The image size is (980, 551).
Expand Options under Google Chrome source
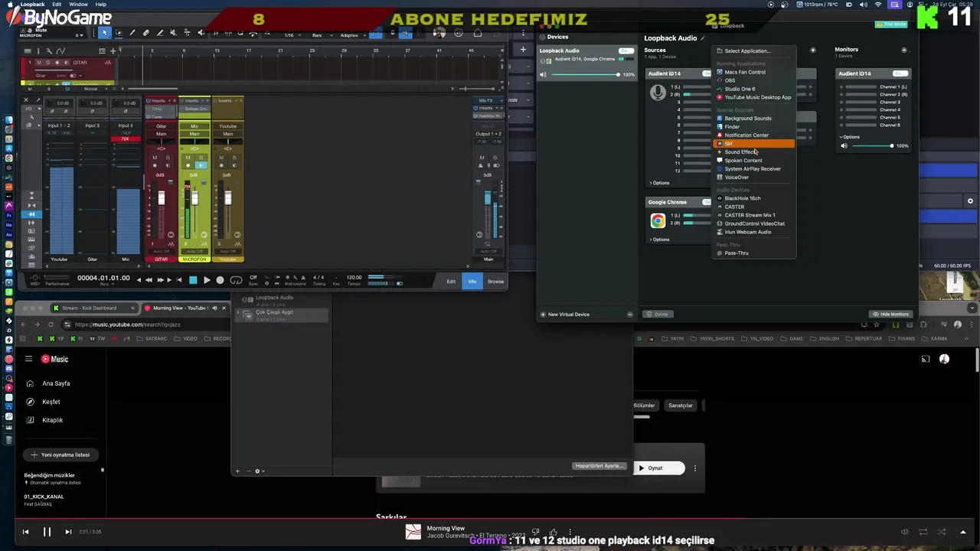(x=659, y=240)
